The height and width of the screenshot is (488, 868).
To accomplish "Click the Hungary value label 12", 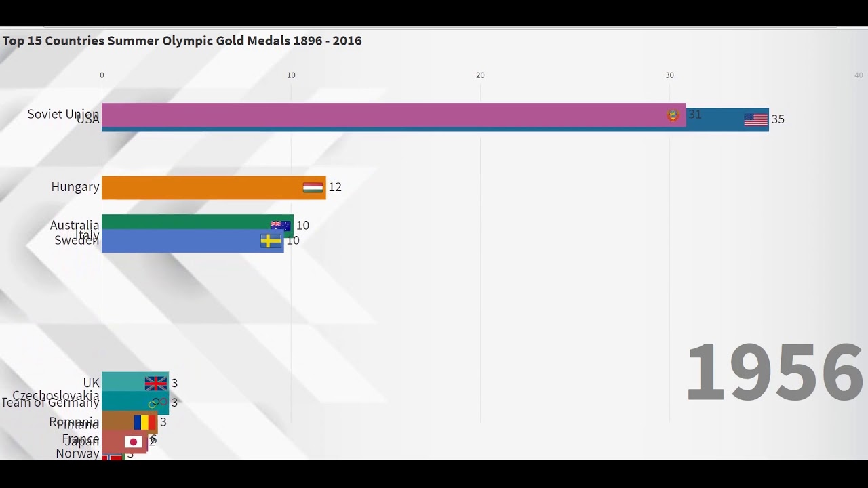I will [x=335, y=187].
